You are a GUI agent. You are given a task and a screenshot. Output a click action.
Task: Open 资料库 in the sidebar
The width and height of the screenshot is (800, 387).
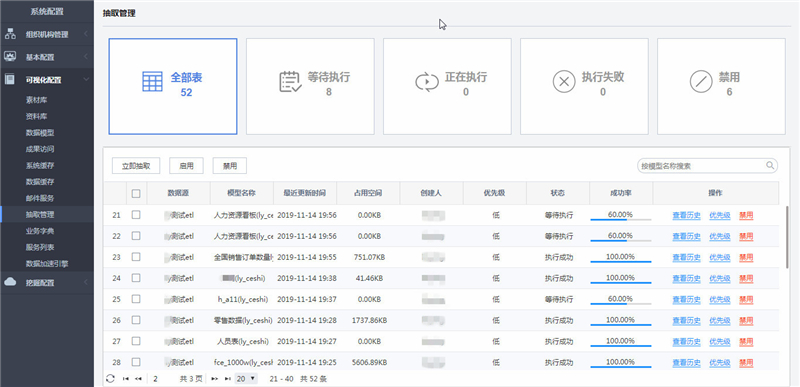pos(36,116)
